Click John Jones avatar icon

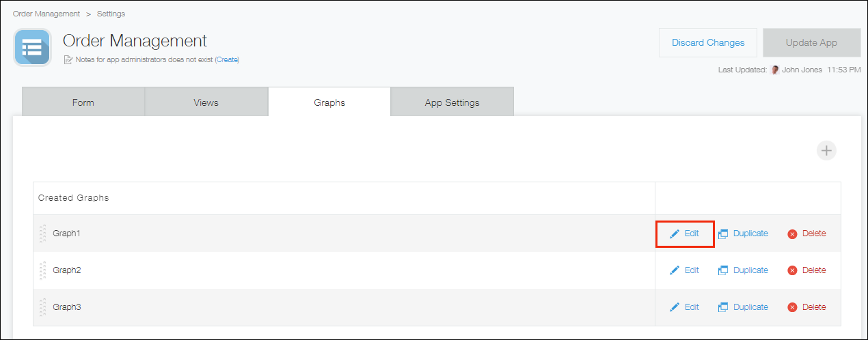[x=775, y=70]
